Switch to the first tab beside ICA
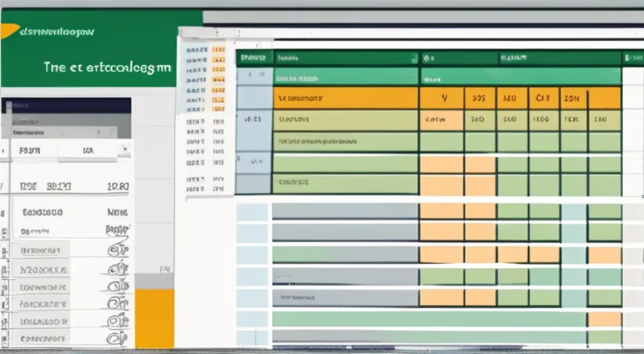Screen dimensions: 644x354 [28, 150]
